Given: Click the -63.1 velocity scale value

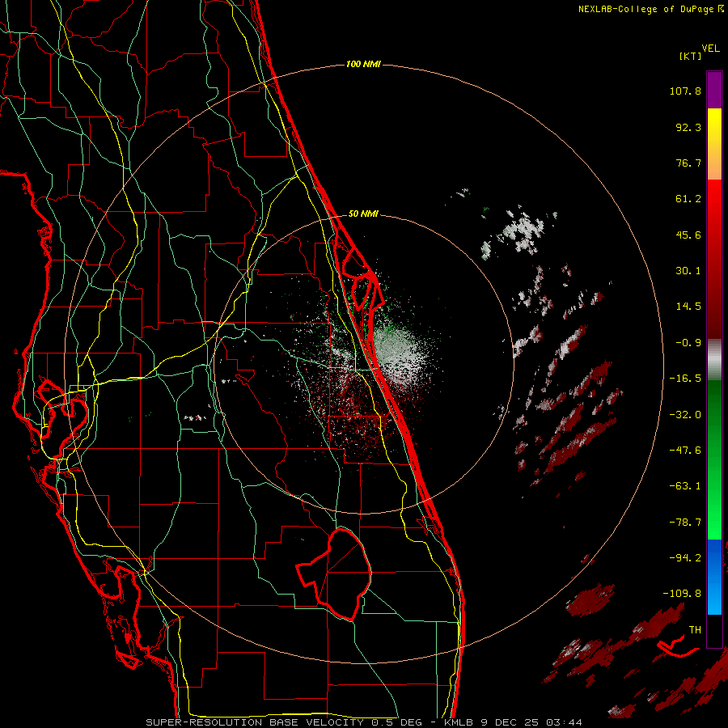Looking at the screenshot, I should pyautogui.click(x=685, y=486).
